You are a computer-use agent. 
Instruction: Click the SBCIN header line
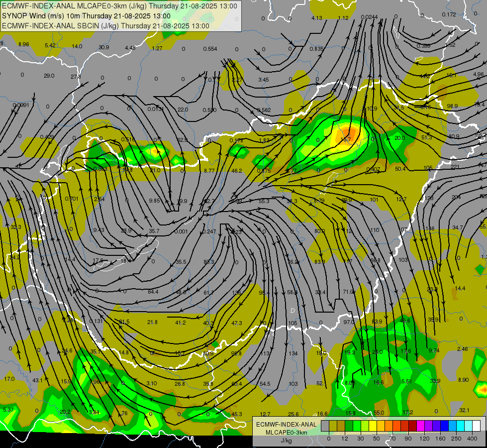[105, 26]
